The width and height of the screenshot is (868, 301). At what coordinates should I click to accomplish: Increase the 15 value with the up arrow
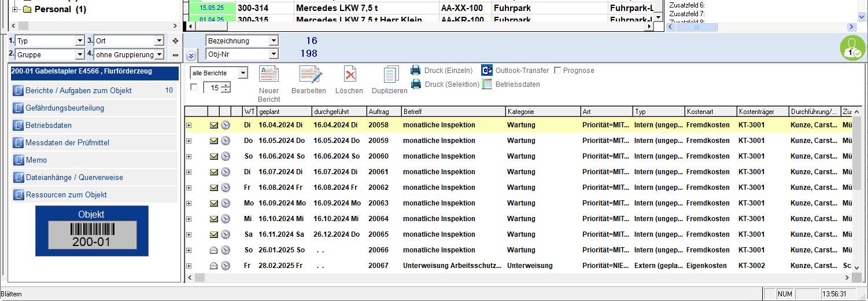click(x=226, y=85)
